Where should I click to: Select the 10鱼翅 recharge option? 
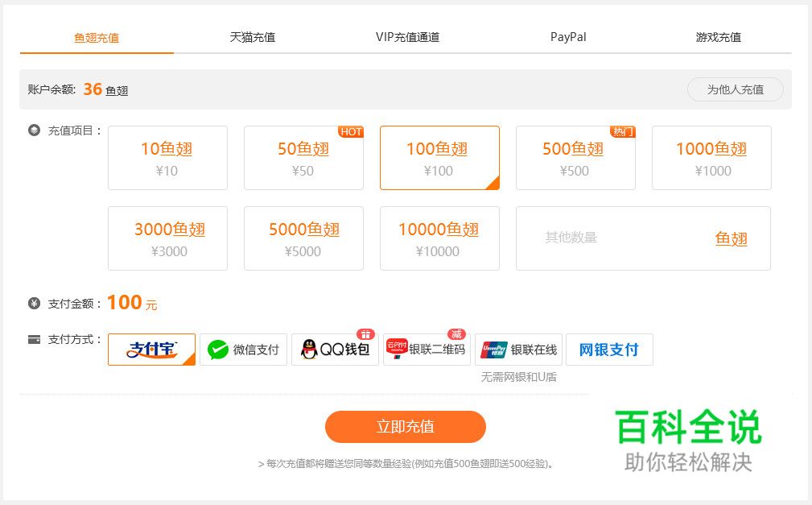coord(167,158)
